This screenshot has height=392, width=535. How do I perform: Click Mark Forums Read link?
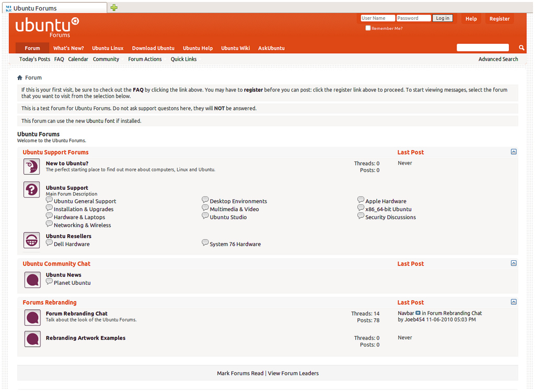pos(240,373)
